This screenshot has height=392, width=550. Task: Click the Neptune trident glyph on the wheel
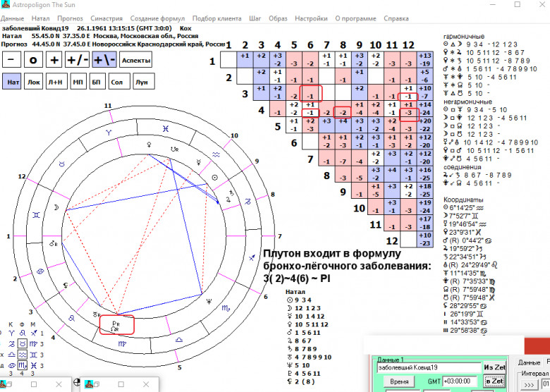[x=209, y=301]
